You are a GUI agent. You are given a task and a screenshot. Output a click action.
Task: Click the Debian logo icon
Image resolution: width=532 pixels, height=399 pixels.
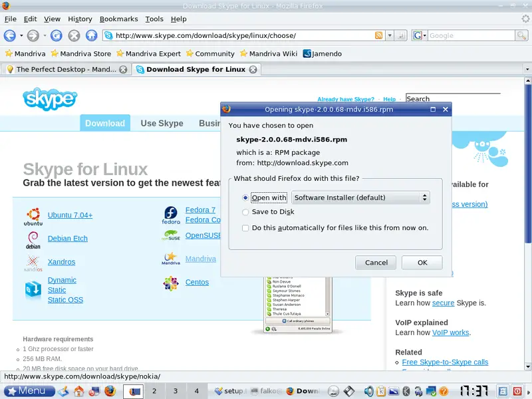pyautogui.click(x=33, y=240)
